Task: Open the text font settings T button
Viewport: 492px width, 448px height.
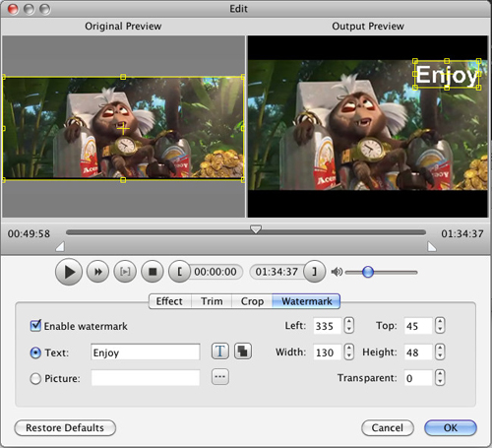Action: point(220,352)
